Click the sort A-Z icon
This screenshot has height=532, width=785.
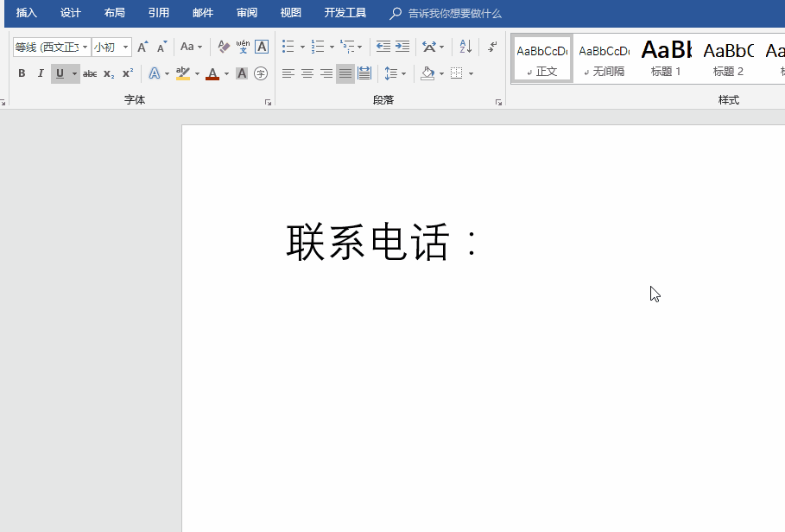coord(465,47)
